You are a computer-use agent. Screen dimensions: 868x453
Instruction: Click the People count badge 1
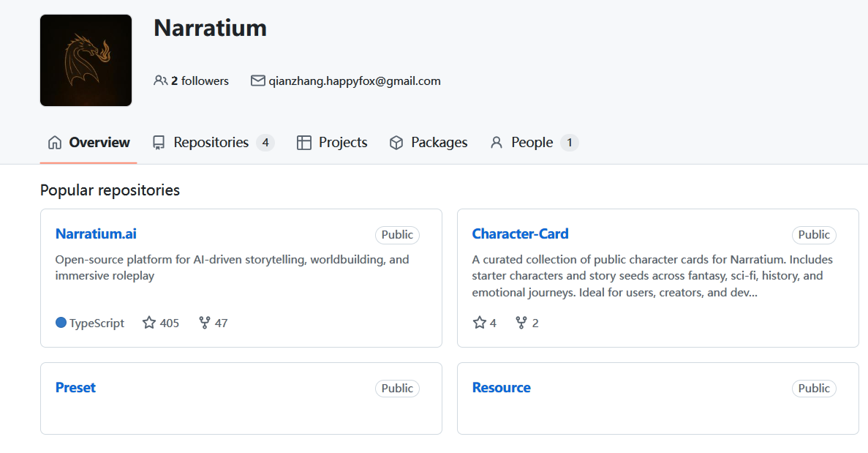(570, 142)
